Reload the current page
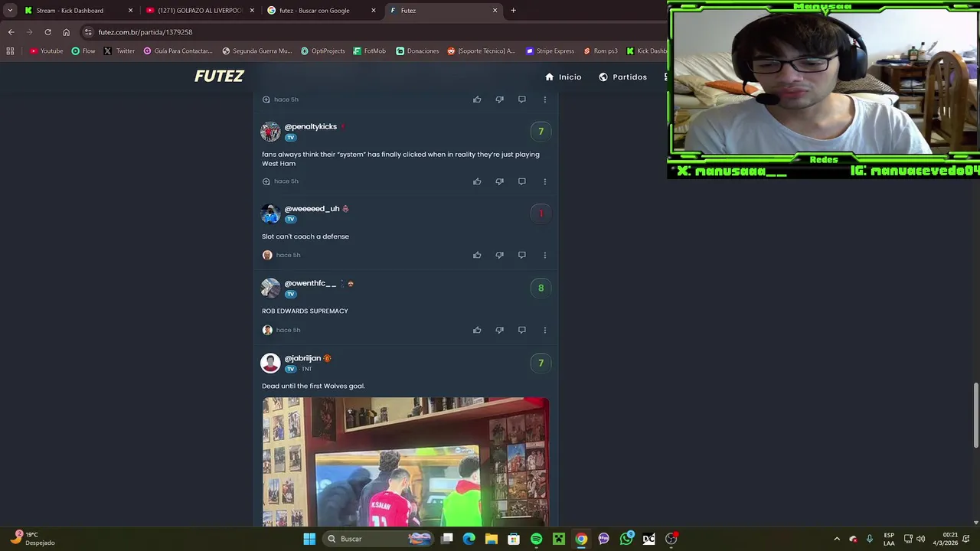Image resolution: width=980 pixels, height=551 pixels. (47, 32)
